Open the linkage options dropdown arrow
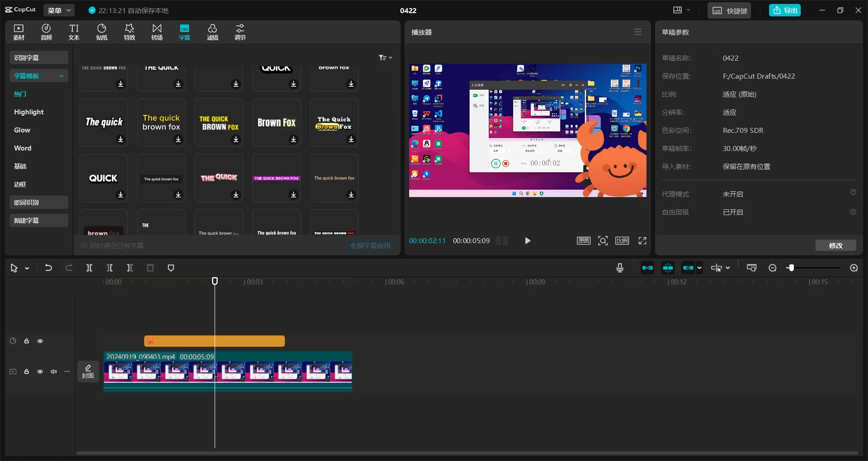Screen dimensions: 868x461 point(699,268)
